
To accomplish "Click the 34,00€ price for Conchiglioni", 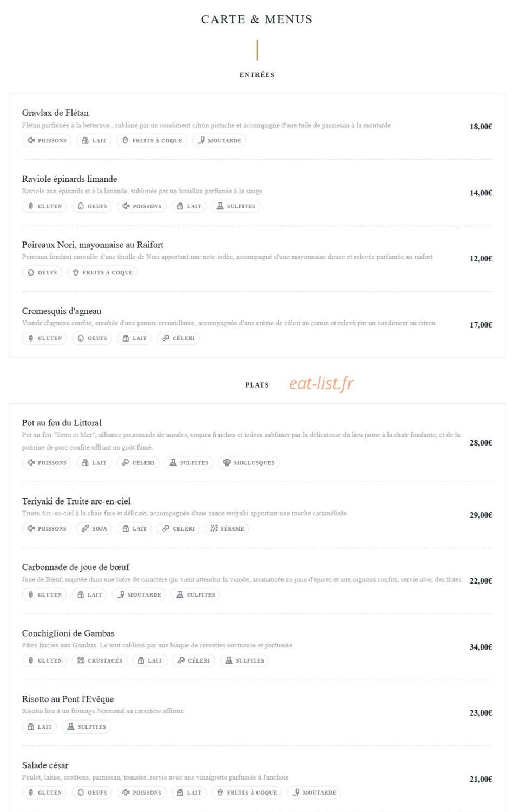I will click(x=481, y=647).
